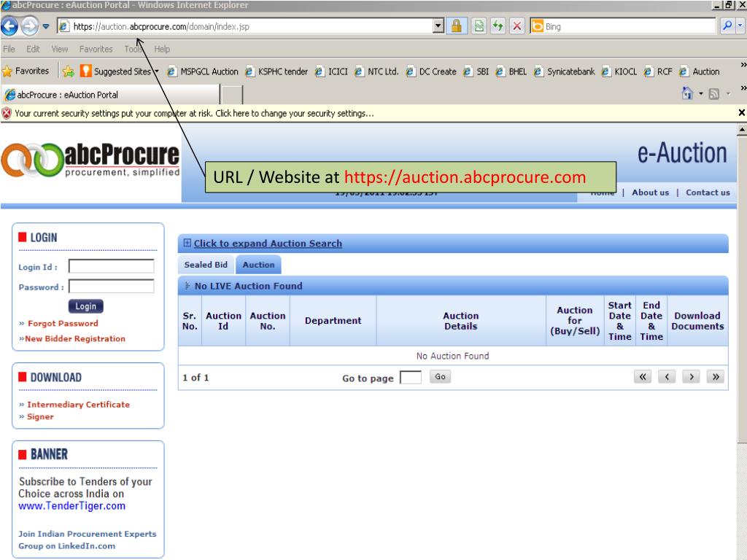Click the Go pagination button
747x560 pixels.
[x=440, y=377]
